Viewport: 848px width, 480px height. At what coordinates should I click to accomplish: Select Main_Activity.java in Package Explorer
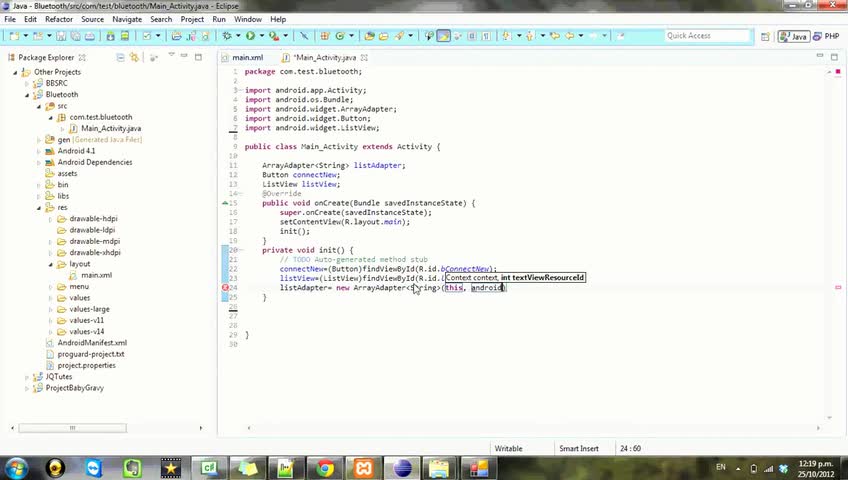[x=111, y=129]
